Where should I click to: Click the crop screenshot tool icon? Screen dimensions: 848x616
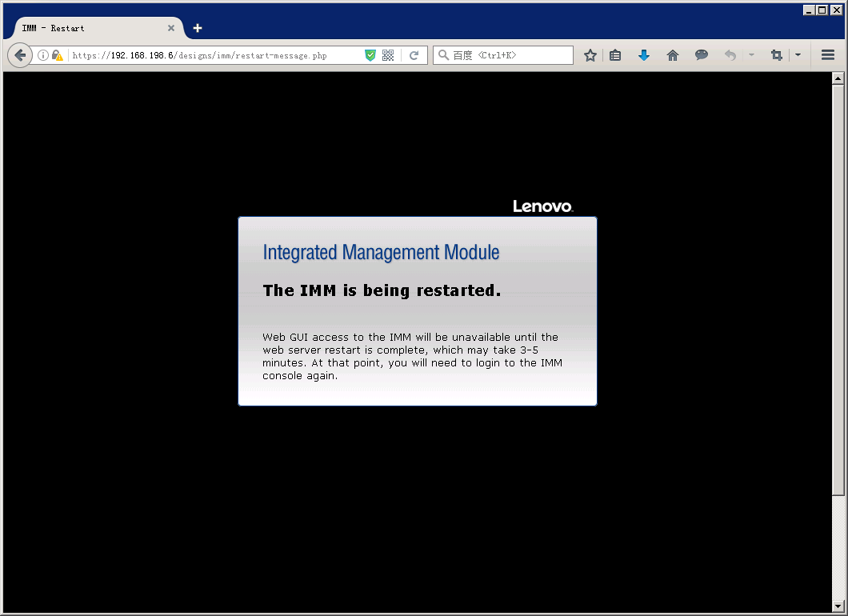(777, 55)
